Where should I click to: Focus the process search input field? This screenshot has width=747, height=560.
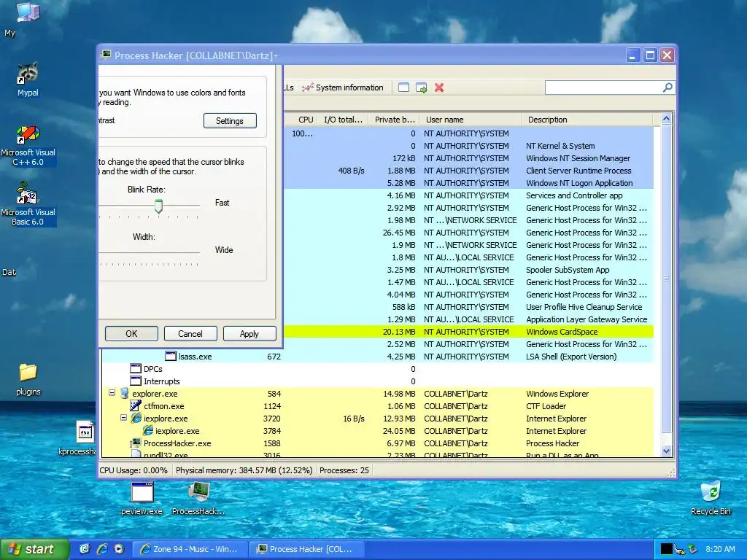[603, 87]
